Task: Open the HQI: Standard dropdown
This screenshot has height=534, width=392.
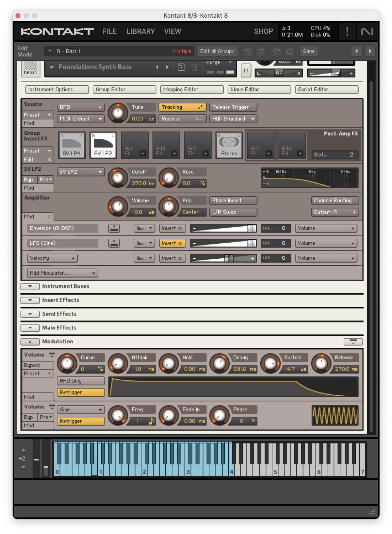Action: pyautogui.click(x=233, y=119)
